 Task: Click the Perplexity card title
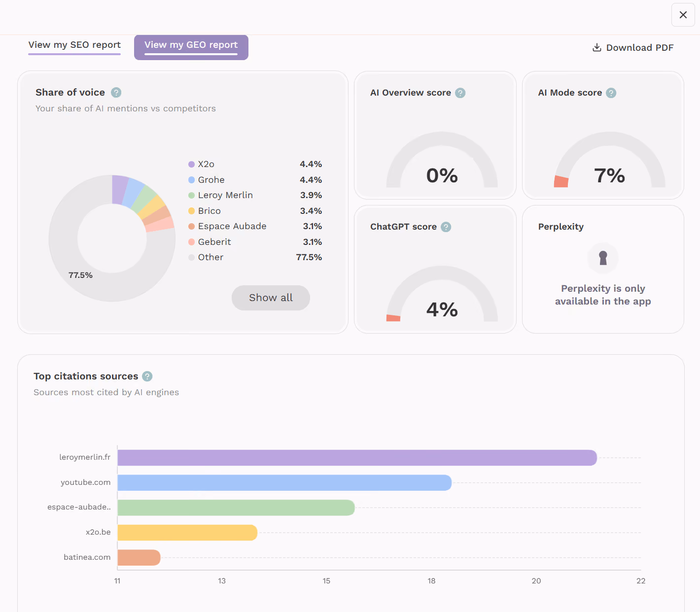(x=561, y=227)
